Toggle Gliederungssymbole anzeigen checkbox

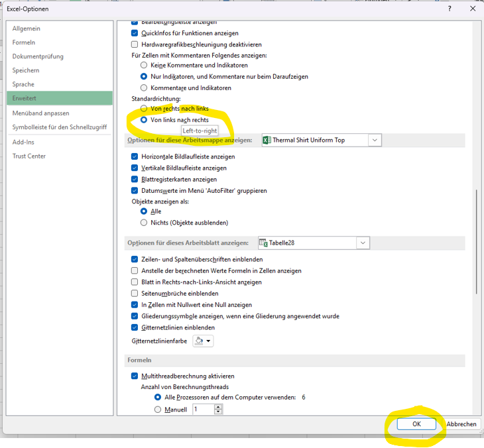135,316
